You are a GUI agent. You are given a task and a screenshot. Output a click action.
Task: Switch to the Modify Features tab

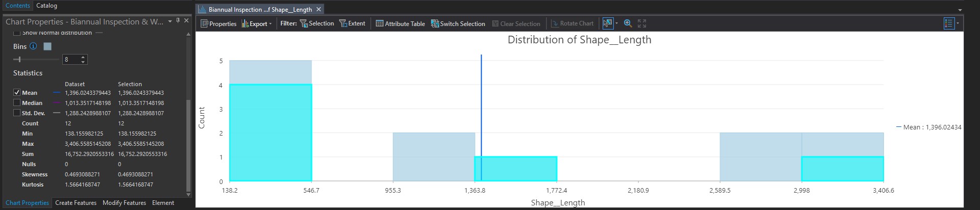(124, 203)
